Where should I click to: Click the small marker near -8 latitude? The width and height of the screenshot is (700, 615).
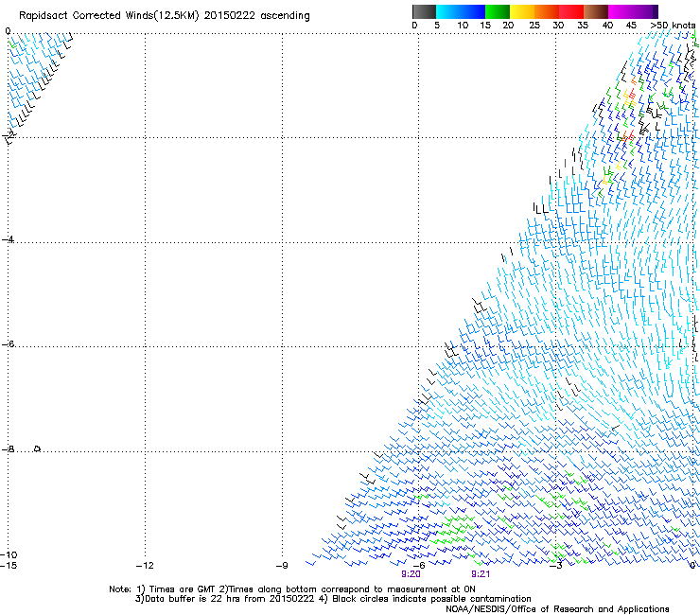pos(38,448)
